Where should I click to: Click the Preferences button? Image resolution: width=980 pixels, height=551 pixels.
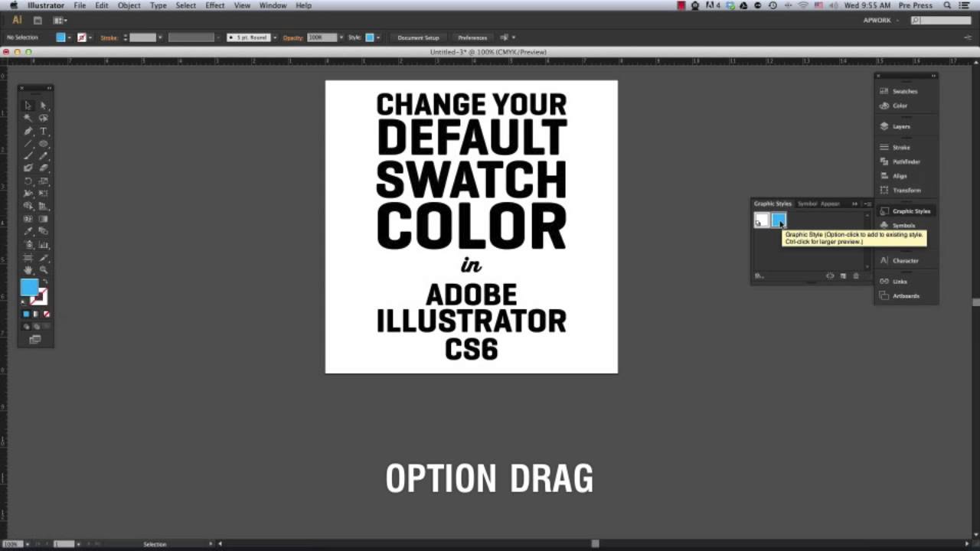(472, 37)
